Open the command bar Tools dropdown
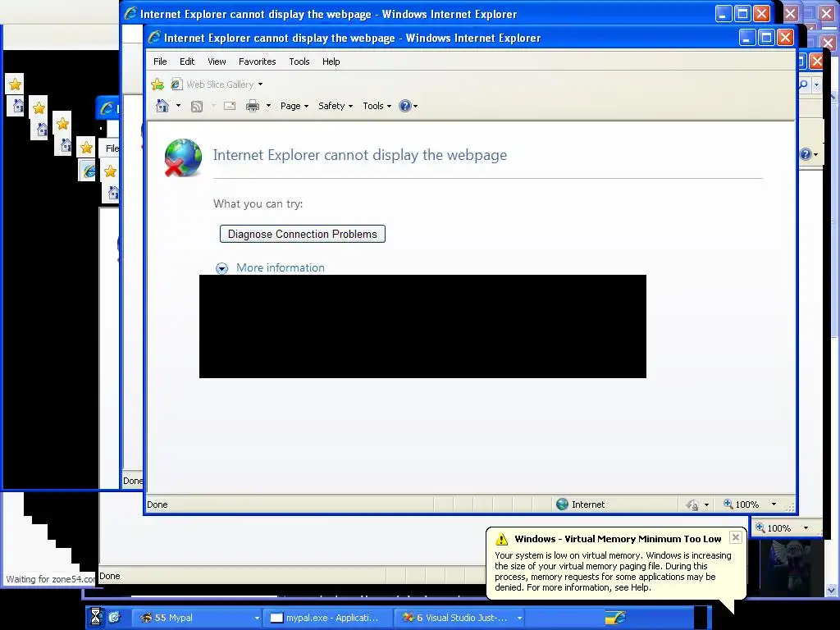 pos(377,106)
